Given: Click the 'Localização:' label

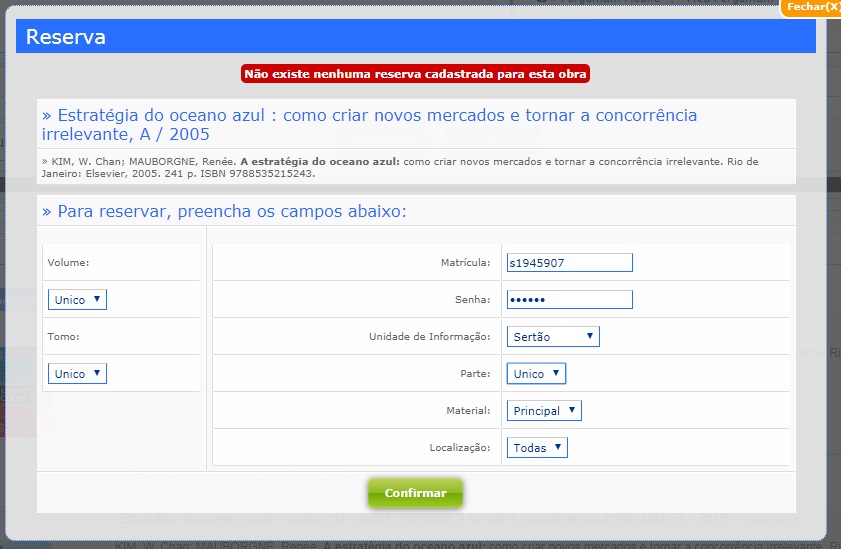Looking at the screenshot, I should (x=460, y=448).
